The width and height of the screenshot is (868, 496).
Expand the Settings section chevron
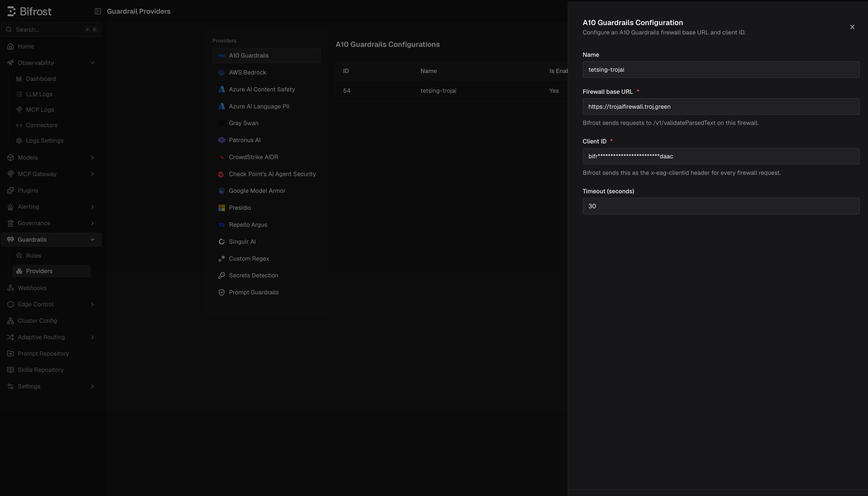point(92,386)
